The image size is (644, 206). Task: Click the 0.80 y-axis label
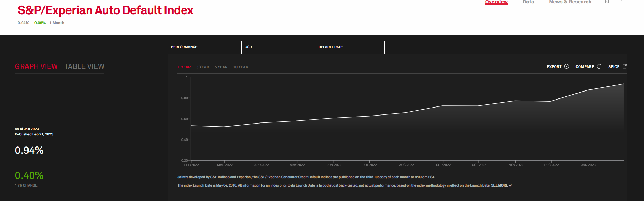tap(184, 98)
